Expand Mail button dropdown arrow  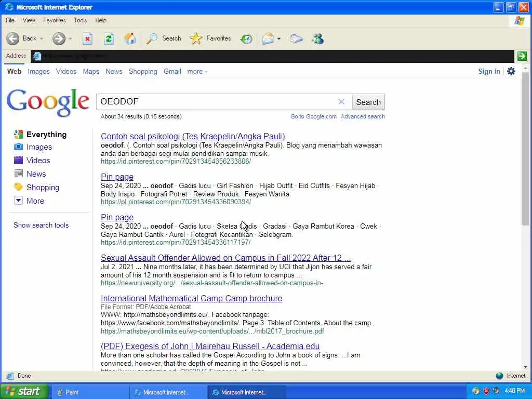[x=279, y=38]
